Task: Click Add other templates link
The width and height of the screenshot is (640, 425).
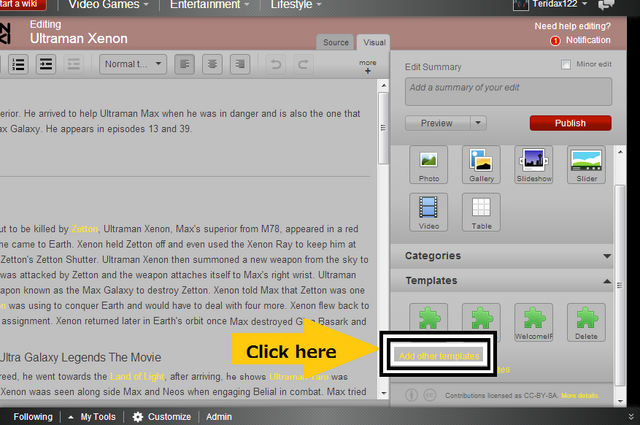Action: click(x=439, y=356)
